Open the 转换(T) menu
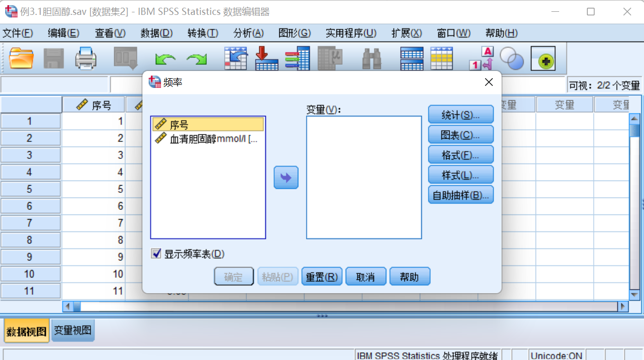This screenshot has height=360, width=644. coord(203,33)
